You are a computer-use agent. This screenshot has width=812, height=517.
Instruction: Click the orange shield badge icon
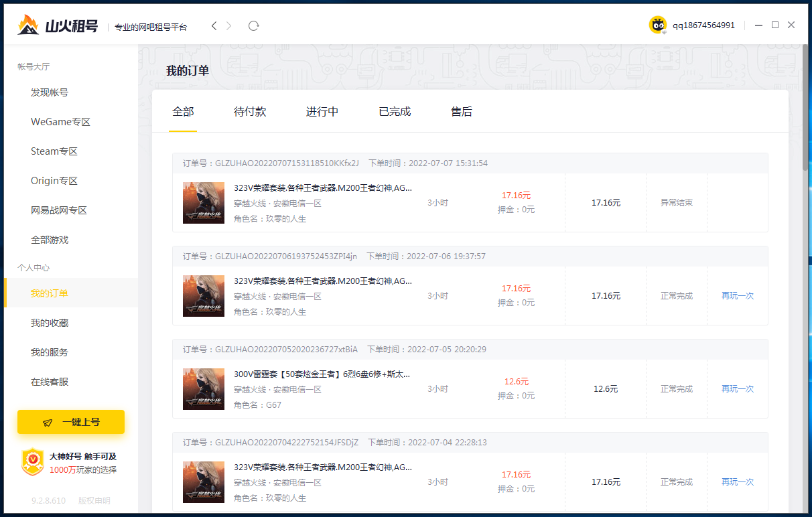coord(32,462)
